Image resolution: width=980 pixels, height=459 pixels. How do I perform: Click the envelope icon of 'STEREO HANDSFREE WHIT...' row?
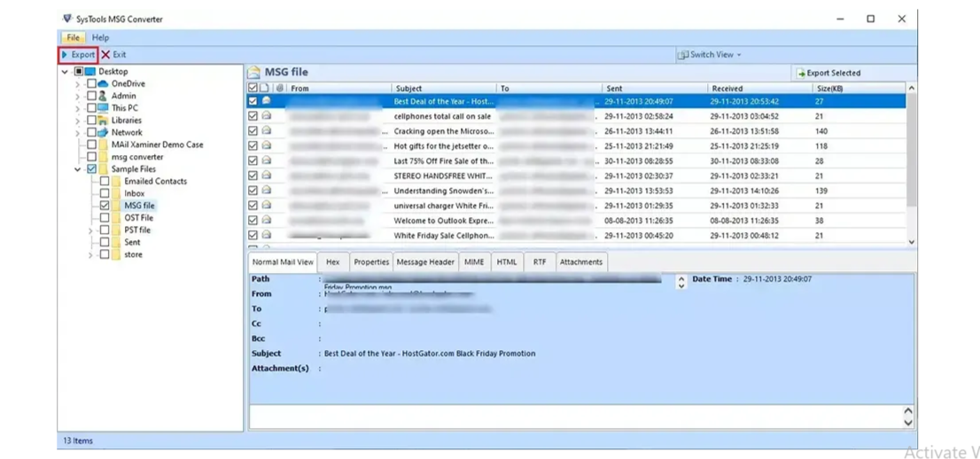[266, 175]
